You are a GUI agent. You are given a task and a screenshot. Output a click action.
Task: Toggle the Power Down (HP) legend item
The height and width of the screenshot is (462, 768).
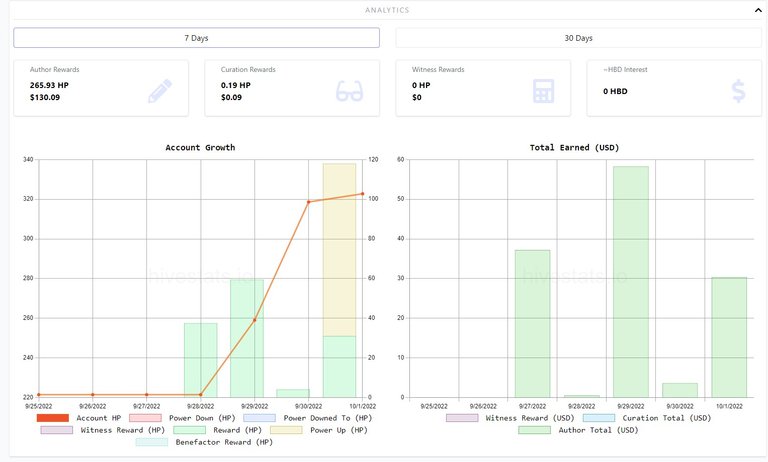[x=187, y=418]
